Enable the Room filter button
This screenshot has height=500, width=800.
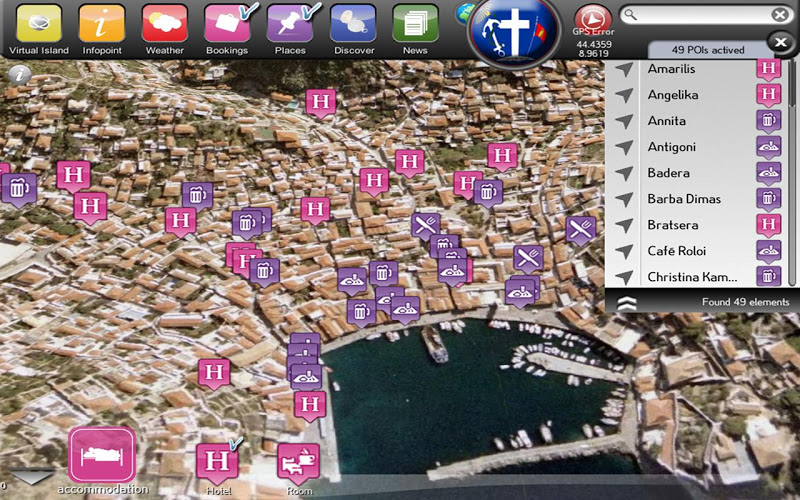[298, 463]
